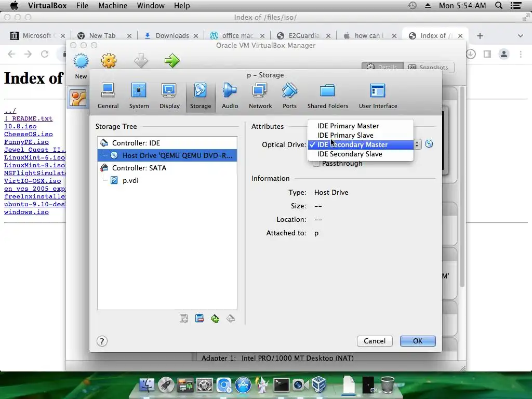
Task: Click the remove attachment icon
Action: (x=199, y=318)
